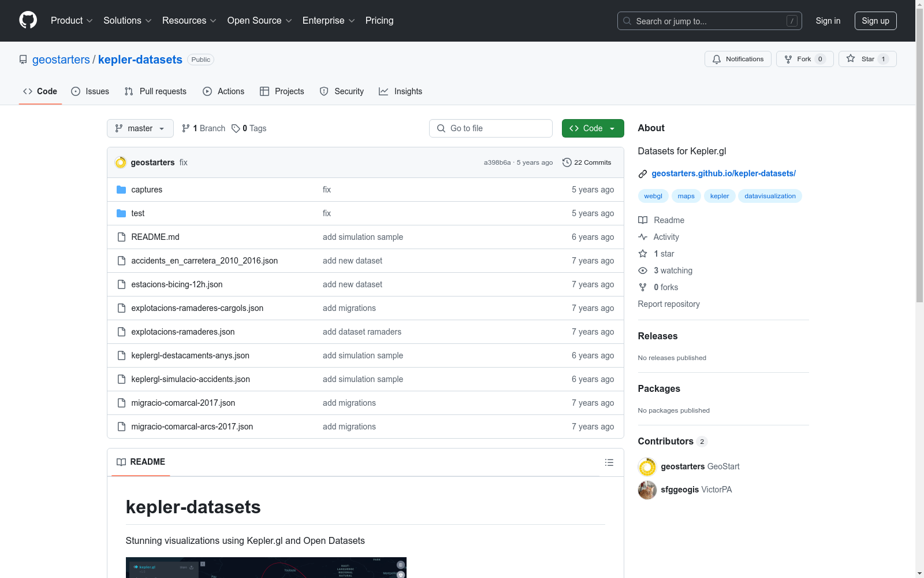The height and width of the screenshot is (578, 924).
Task: Click the kepler topic tag
Action: click(720, 196)
